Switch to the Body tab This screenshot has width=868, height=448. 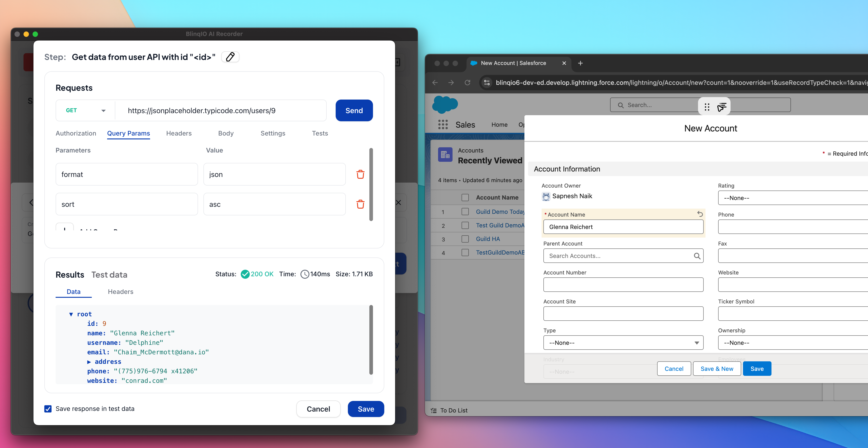click(226, 133)
